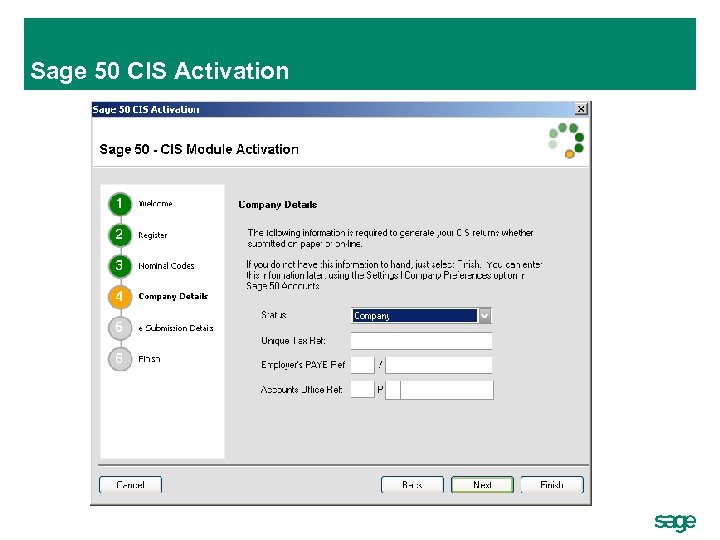Click the Company Details heading

click(x=278, y=205)
